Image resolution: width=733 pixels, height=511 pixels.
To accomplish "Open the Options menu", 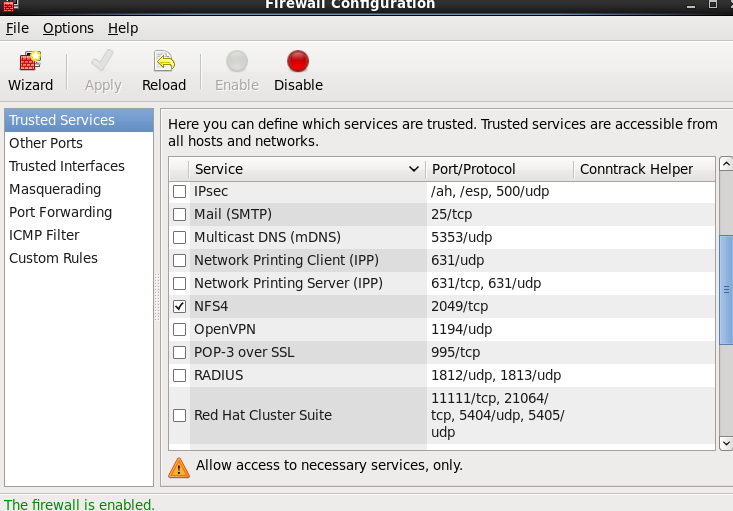I will click(x=68, y=28).
